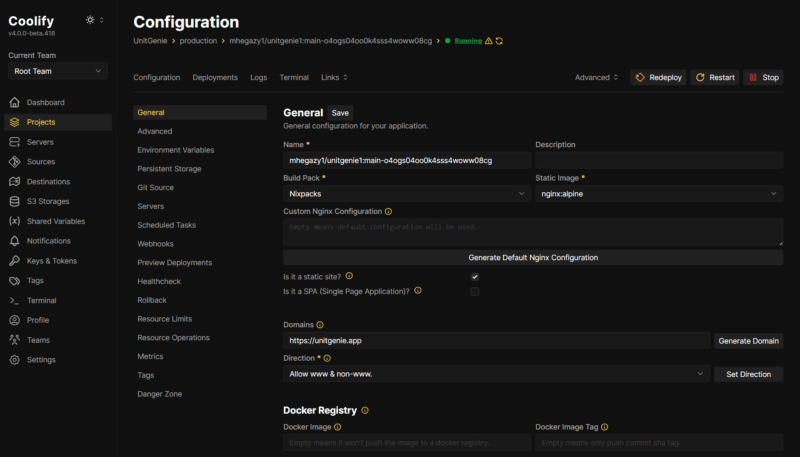Expand the Links dropdown

point(334,78)
